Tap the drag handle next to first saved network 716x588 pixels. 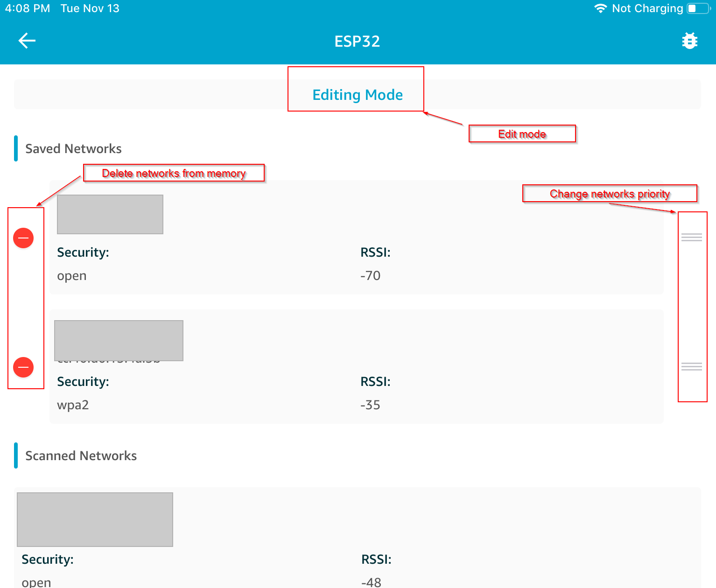pos(693,238)
